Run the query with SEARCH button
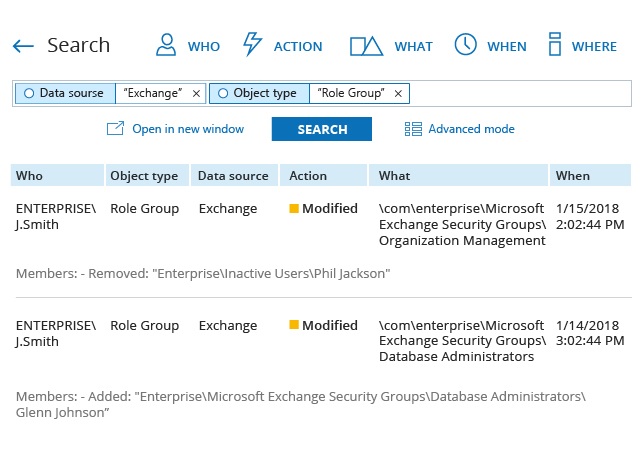This screenshot has width=640, height=450. [322, 129]
